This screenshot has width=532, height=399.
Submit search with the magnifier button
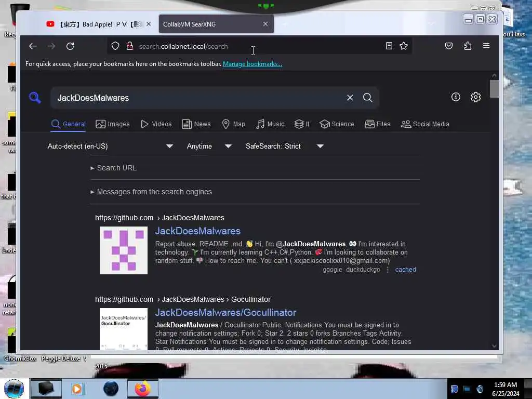(x=368, y=98)
